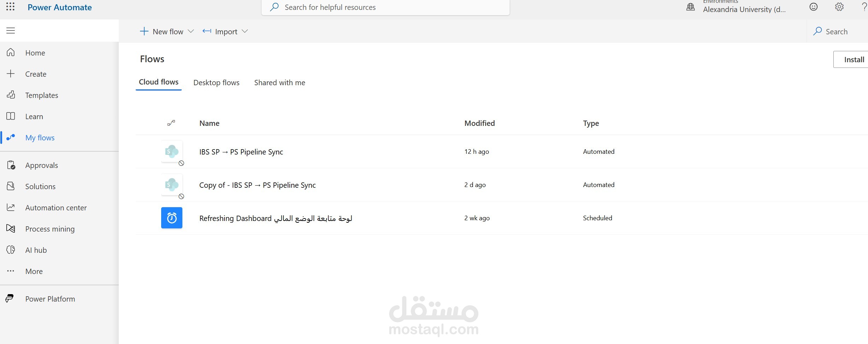This screenshot has height=344, width=868.
Task: Click the Process mining icon
Action: 11,229
